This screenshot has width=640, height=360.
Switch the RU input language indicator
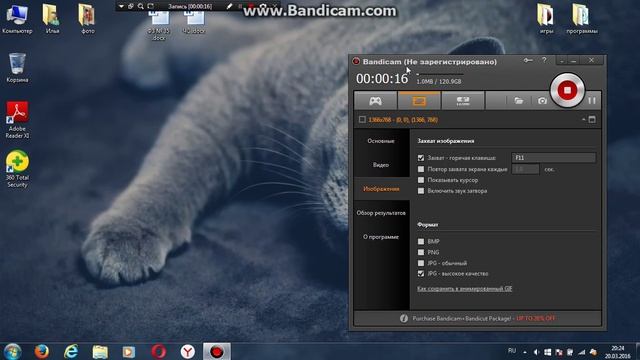512,351
